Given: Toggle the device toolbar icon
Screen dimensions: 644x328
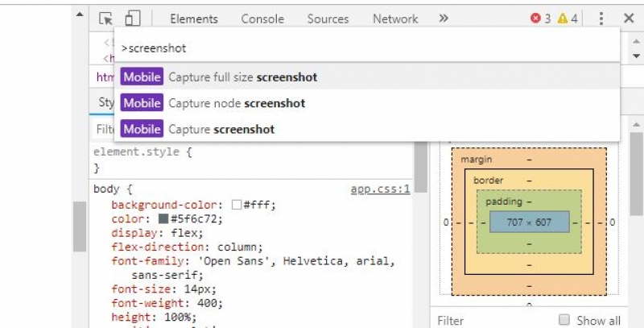Looking at the screenshot, I should tap(133, 18).
